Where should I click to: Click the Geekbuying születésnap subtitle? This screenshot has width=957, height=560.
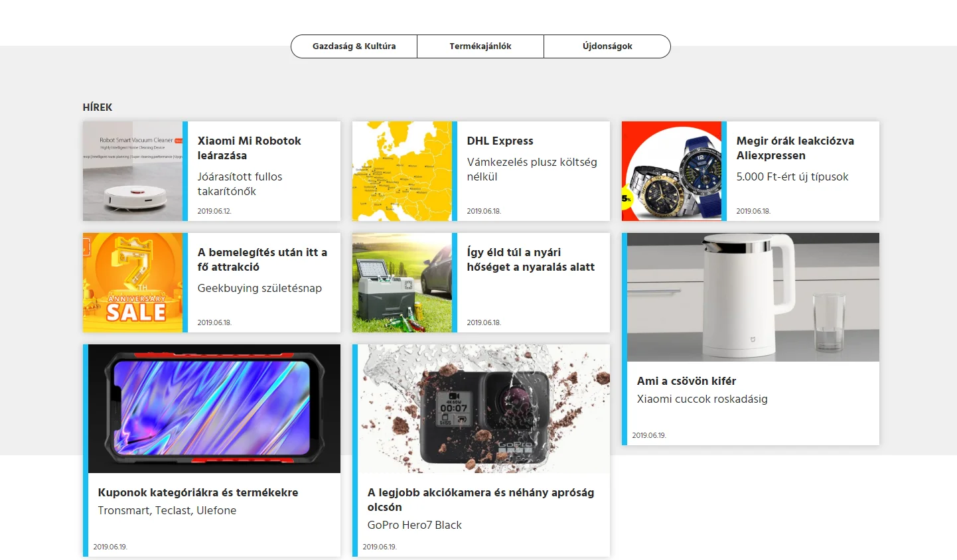click(259, 288)
